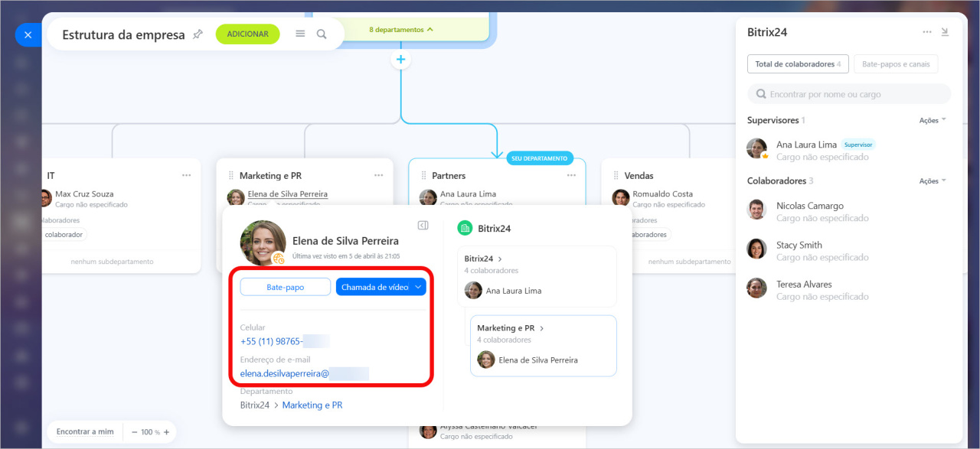Focus the Encontrar por nome ou cargo field
Viewport: 980px width, 449px height.
click(x=849, y=94)
